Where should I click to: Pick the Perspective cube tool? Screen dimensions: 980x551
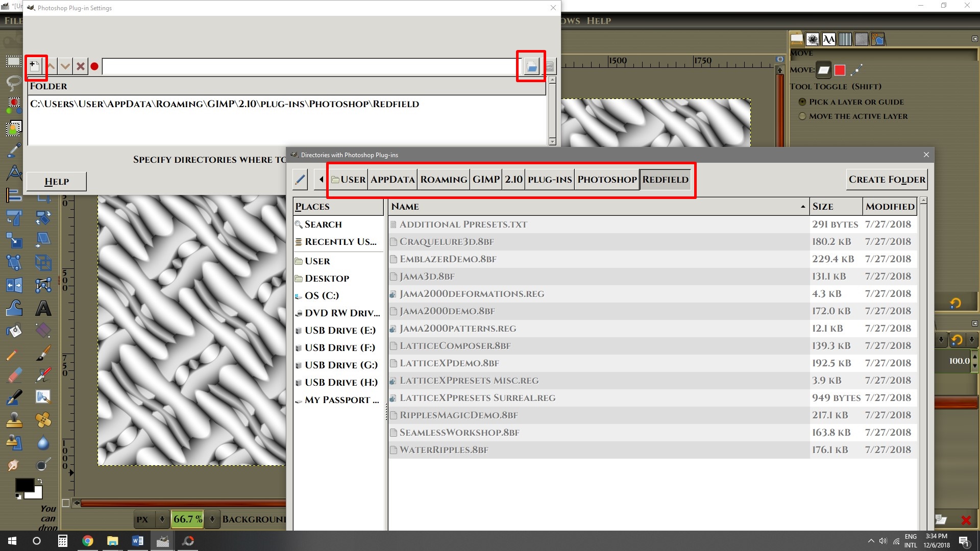click(43, 262)
